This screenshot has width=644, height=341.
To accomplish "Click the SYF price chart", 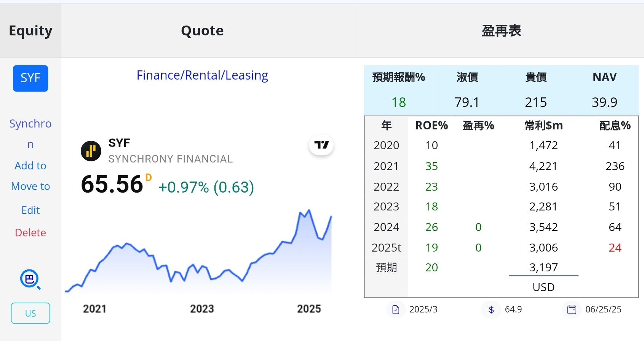I will [198, 251].
